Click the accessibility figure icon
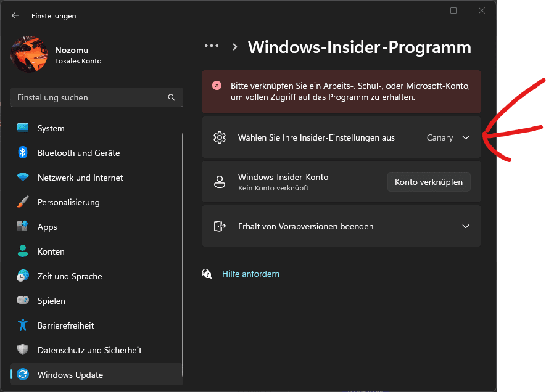 point(23,325)
